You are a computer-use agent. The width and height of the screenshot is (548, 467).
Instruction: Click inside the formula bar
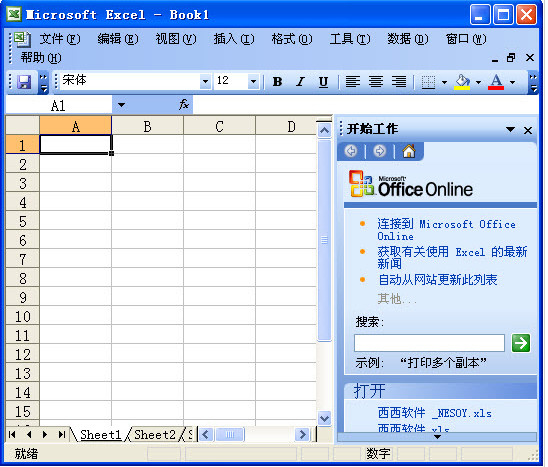click(x=365, y=105)
